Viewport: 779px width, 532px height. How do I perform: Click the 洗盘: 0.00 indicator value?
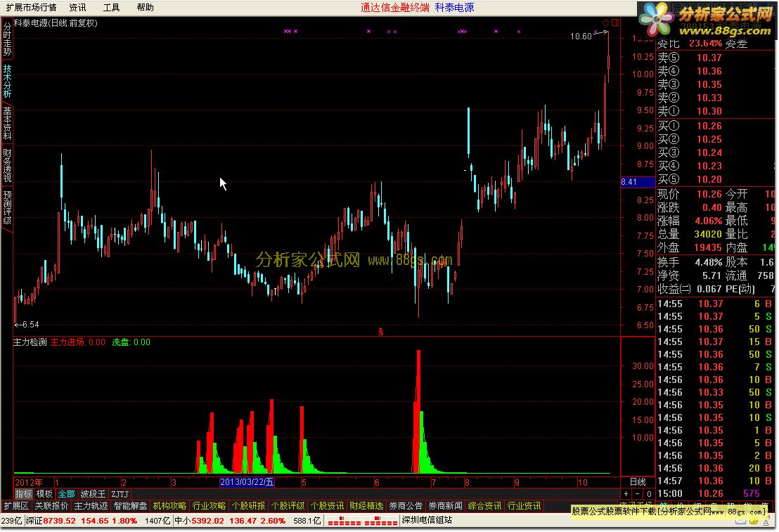[x=131, y=342]
